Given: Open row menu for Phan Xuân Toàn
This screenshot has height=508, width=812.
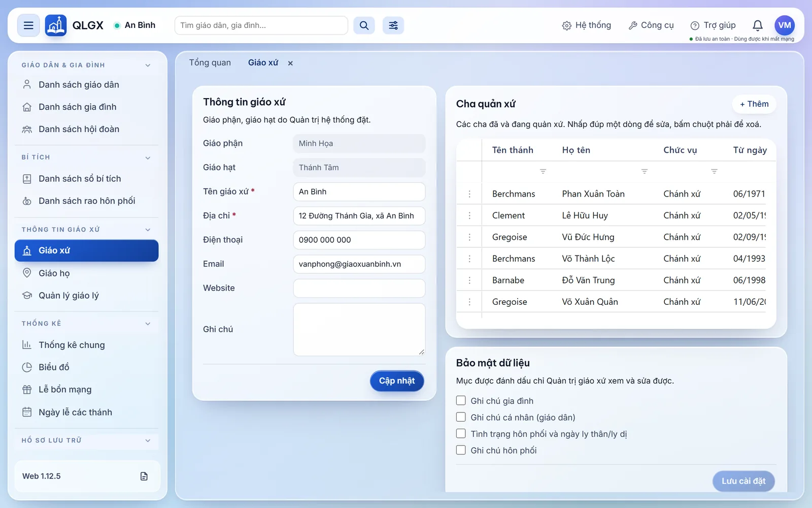Looking at the screenshot, I should pyautogui.click(x=469, y=194).
